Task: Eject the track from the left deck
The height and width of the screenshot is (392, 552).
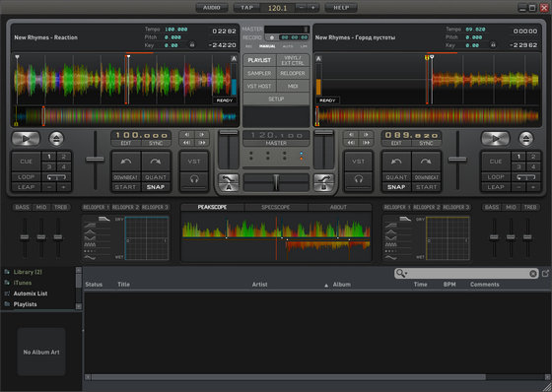Action: pyautogui.click(x=56, y=139)
